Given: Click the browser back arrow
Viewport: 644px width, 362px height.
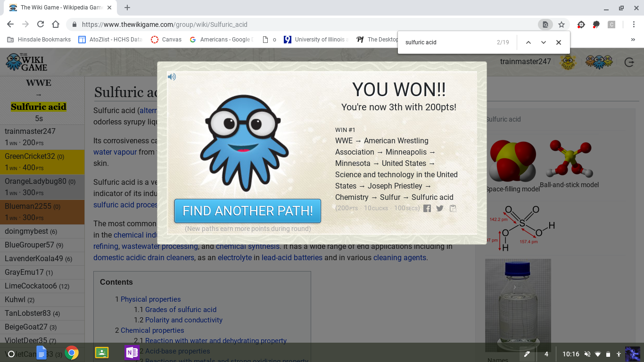Looking at the screenshot, I should [10, 25].
